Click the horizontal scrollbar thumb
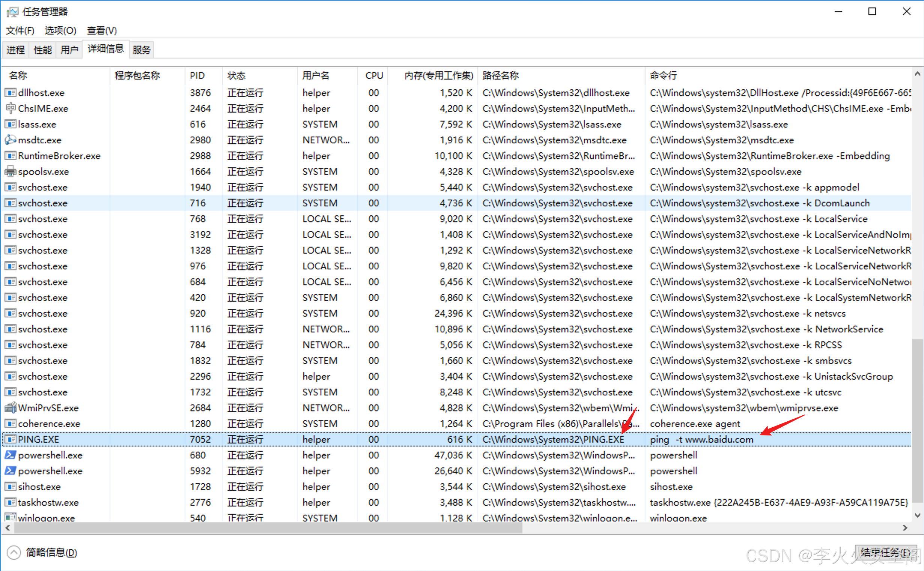The width and height of the screenshot is (924, 571). (x=268, y=527)
